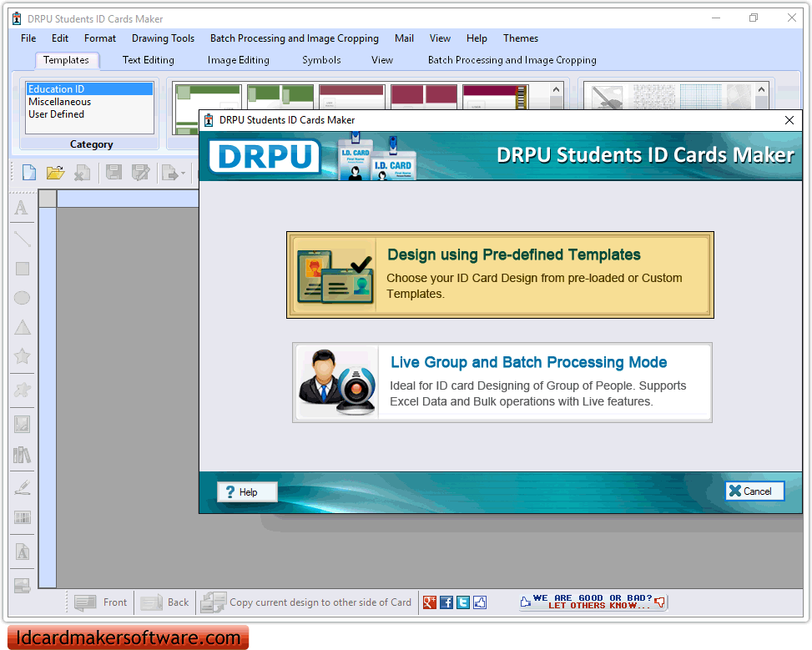Screen dimensions: 812x650
Task: Click the Save floppy disk toolbar icon
Action: tap(114, 173)
